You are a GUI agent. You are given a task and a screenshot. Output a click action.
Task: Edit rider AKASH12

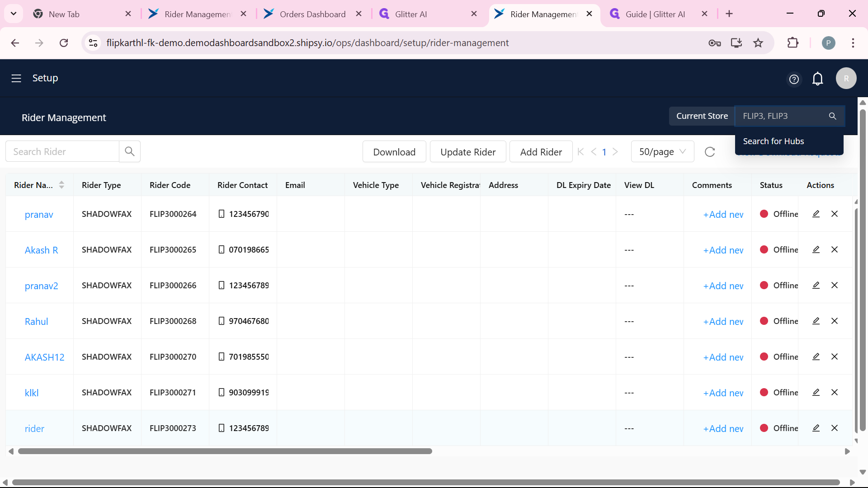point(816,357)
